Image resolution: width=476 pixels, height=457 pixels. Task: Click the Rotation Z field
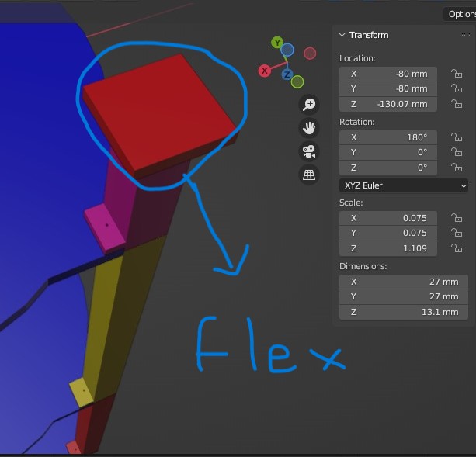coord(388,168)
